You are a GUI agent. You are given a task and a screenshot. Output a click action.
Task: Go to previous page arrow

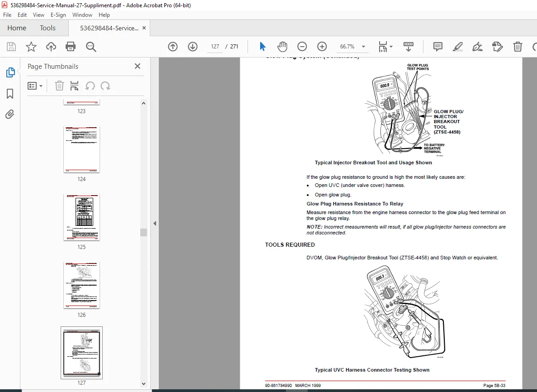pyautogui.click(x=173, y=47)
